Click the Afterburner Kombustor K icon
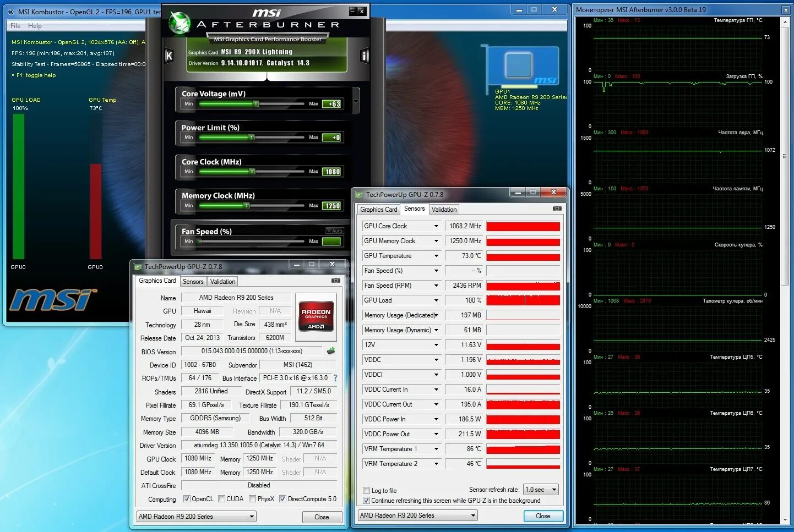The image size is (794, 532). 169,56
